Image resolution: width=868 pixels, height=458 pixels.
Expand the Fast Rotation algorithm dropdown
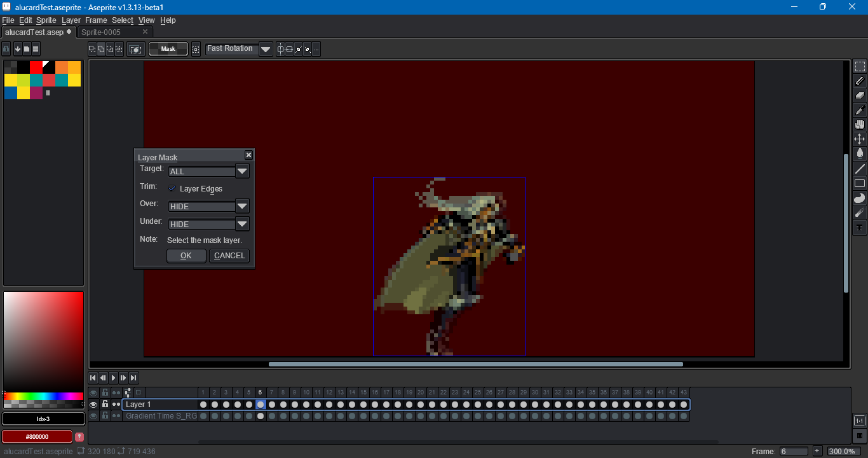[266, 49]
